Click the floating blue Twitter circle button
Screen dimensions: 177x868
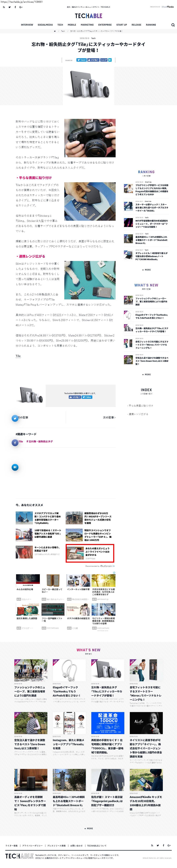click(x=15, y=418)
